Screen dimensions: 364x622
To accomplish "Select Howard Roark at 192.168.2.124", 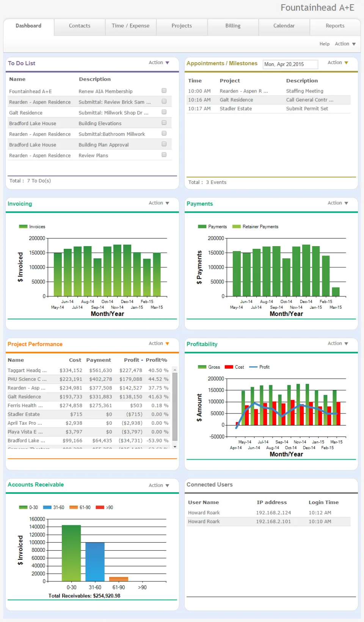I will click(x=268, y=513).
